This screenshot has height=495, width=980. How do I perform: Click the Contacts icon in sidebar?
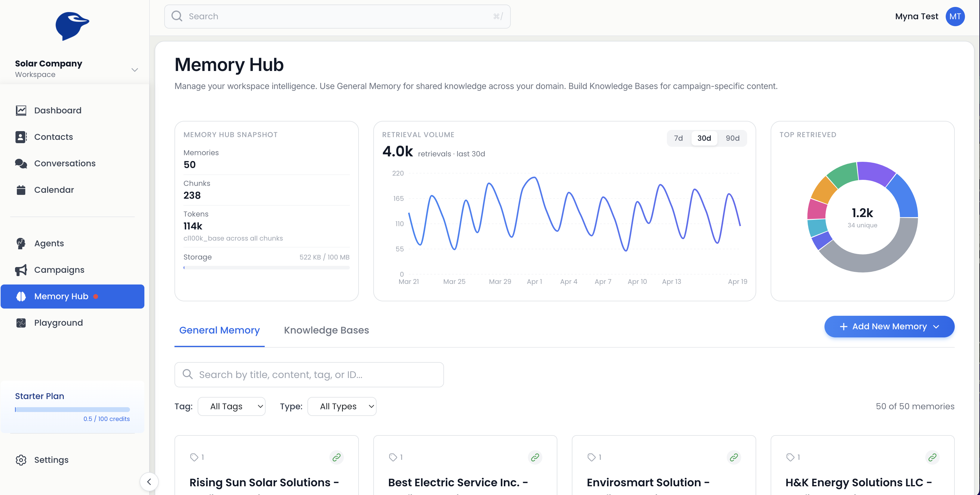(x=21, y=137)
